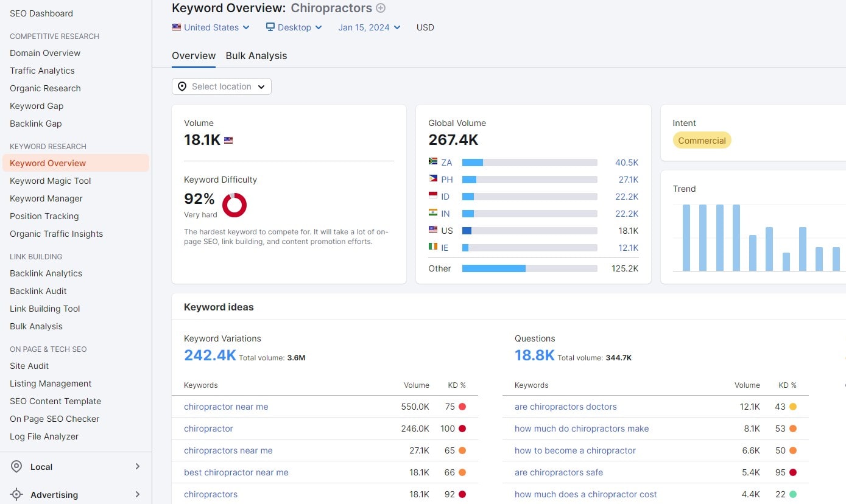Open Backlink Audit in sidebar

pos(38,291)
